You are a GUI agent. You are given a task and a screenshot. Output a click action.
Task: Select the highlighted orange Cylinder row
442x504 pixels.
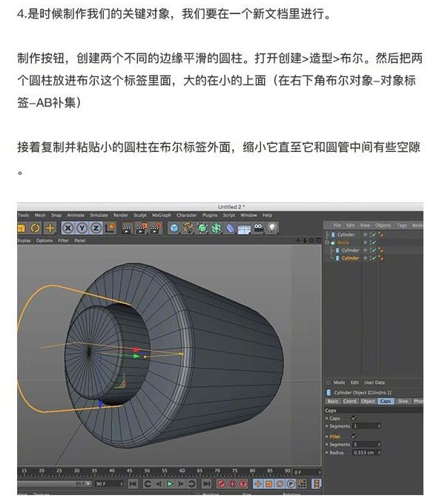(351, 258)
